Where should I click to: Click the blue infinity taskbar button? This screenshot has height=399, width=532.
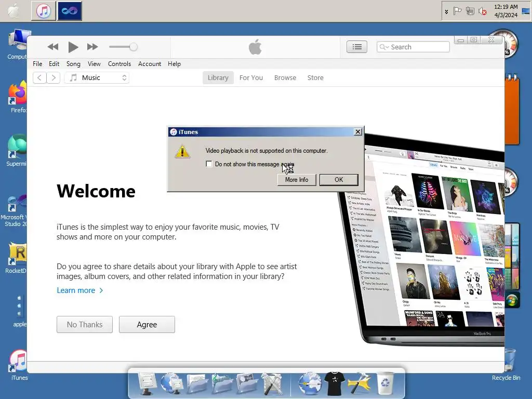[x=70, y=11]
